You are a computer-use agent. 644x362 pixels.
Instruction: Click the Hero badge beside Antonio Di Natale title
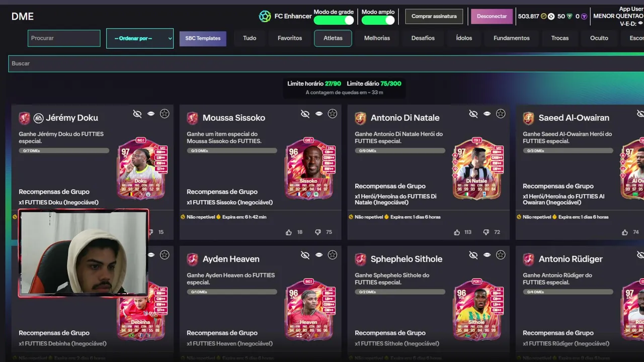[x=361, y=118]
